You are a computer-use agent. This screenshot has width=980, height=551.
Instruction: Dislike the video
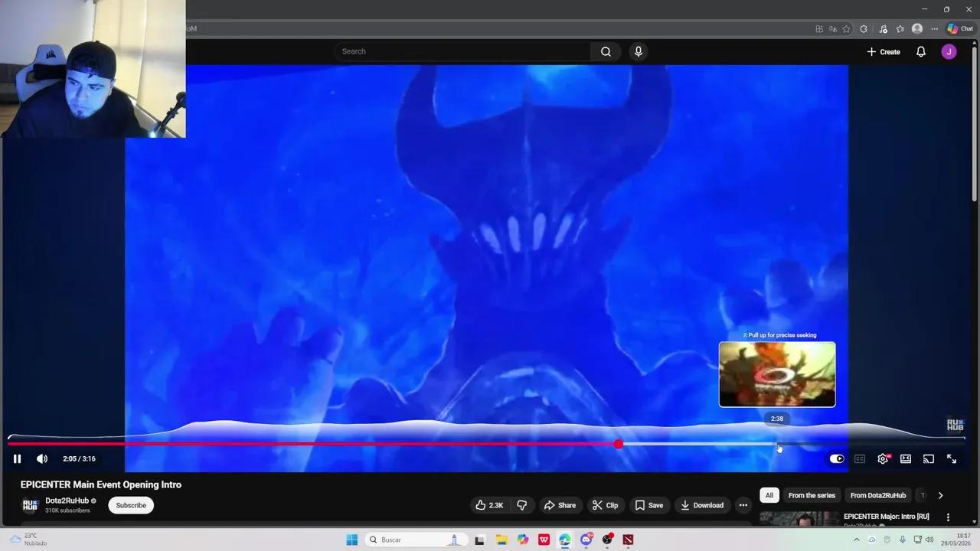click(x=522, y=505)
